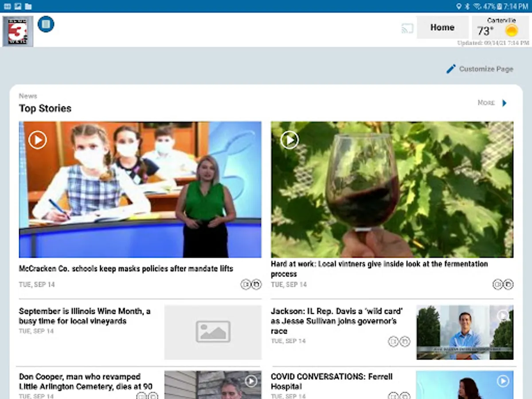Tap the sun weather icon

coord(512,31)
